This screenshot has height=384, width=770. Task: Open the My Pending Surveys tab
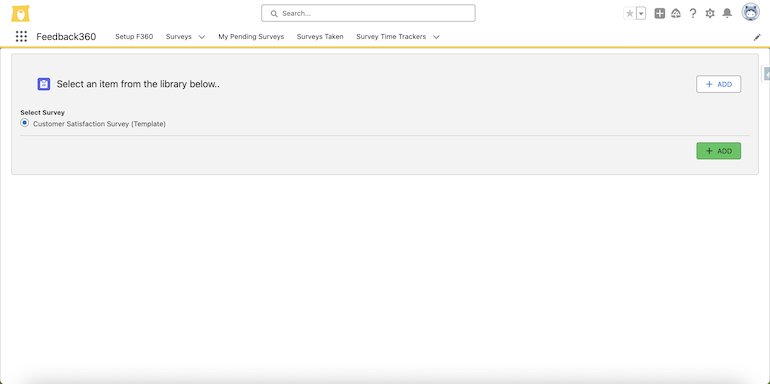click(251, 36)
